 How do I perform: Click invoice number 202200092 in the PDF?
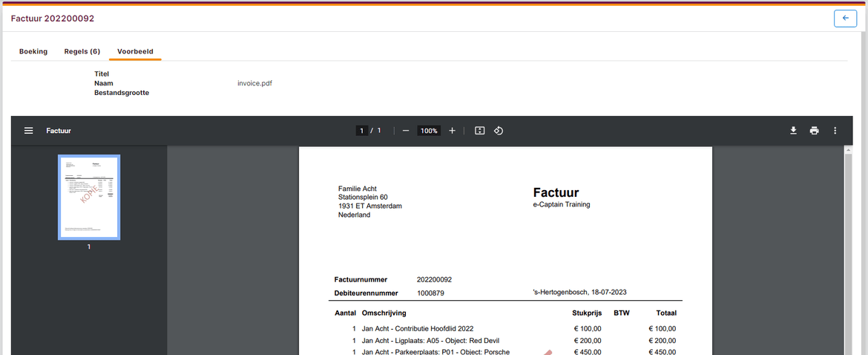point(435,280)
